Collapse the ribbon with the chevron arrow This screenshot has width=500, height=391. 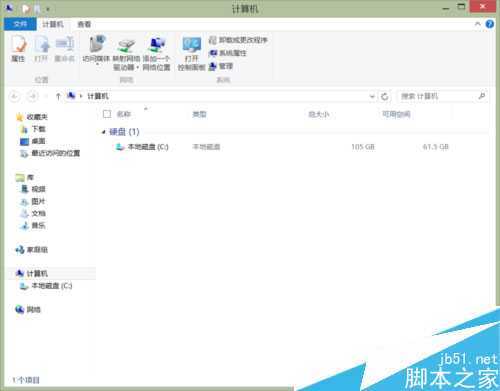[x=477, y=24]
